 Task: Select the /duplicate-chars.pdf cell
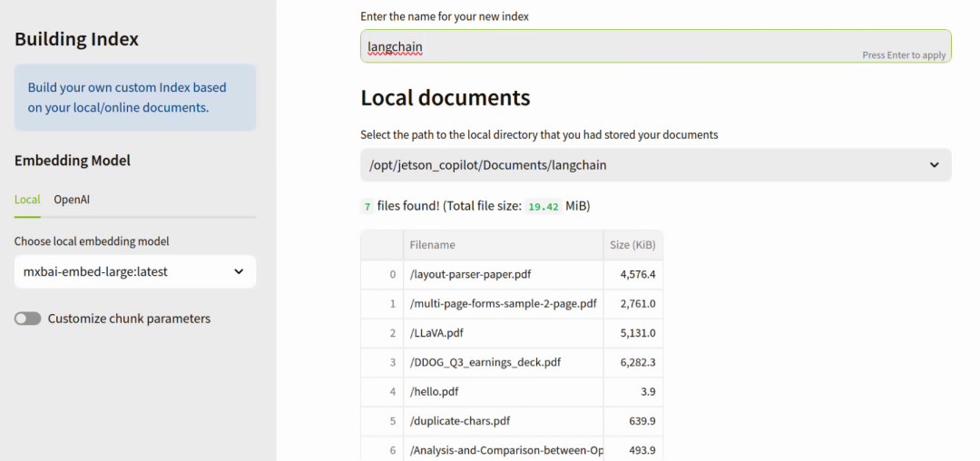[503, 421]
